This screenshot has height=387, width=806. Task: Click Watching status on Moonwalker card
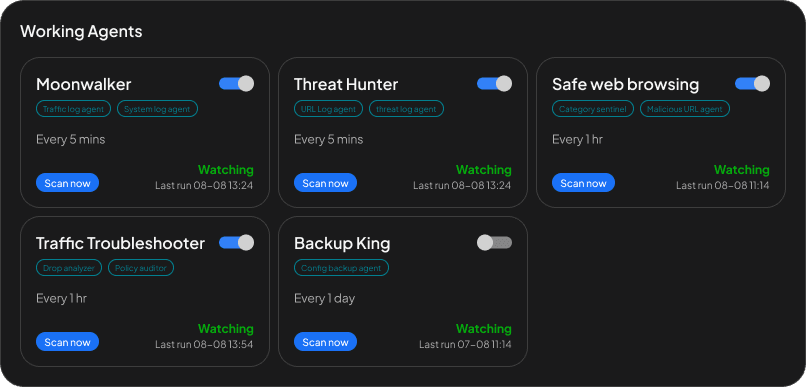[x=226, y=170]
